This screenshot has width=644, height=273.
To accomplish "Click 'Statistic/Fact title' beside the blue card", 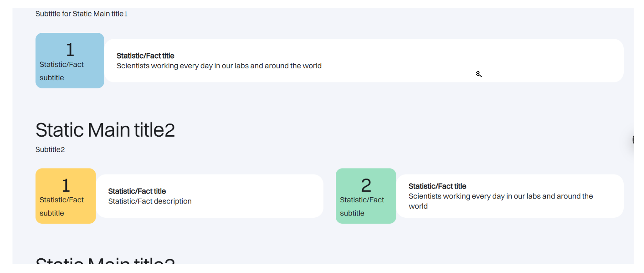I will (x=145, y=56).
